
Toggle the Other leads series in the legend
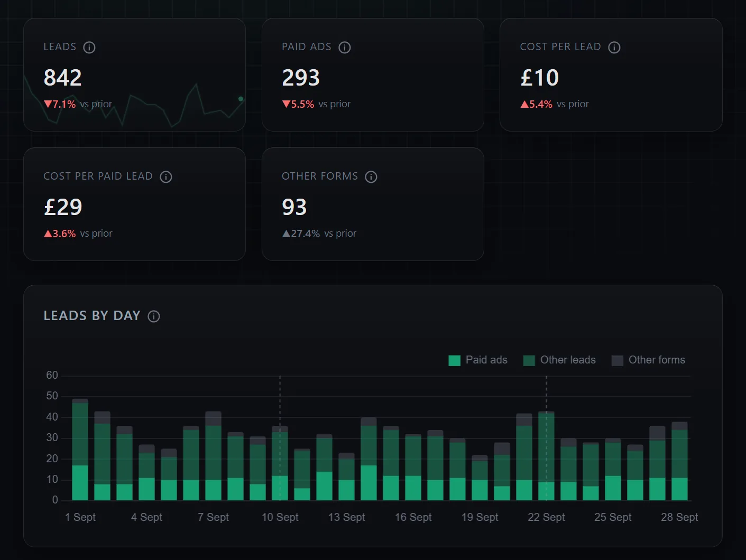559,360
